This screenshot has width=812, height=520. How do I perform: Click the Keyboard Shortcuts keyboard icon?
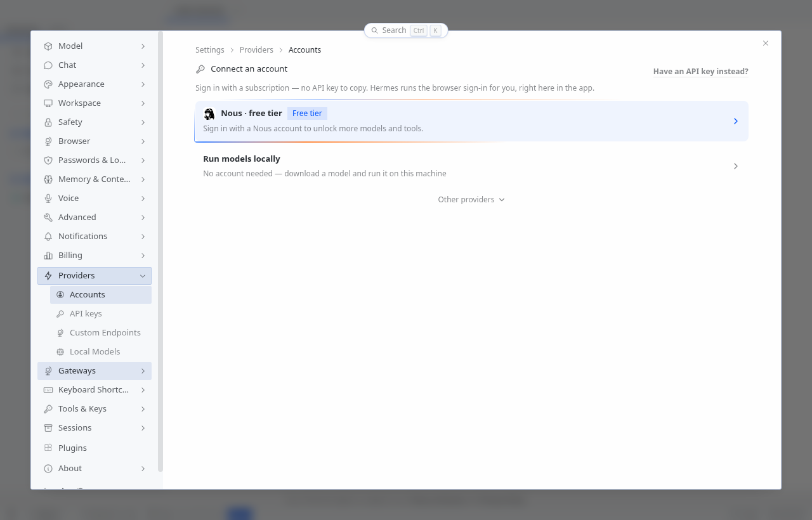[x=48, y=390]
